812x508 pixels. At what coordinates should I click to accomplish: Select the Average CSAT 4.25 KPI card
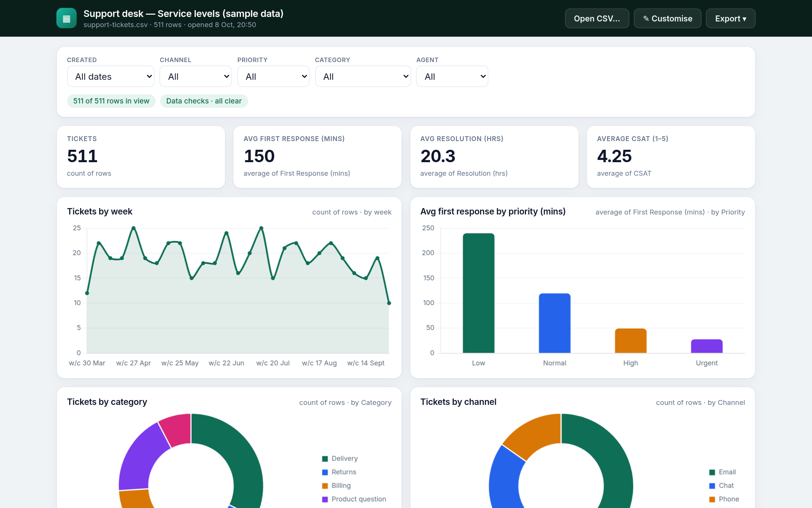tap(671, 157)
